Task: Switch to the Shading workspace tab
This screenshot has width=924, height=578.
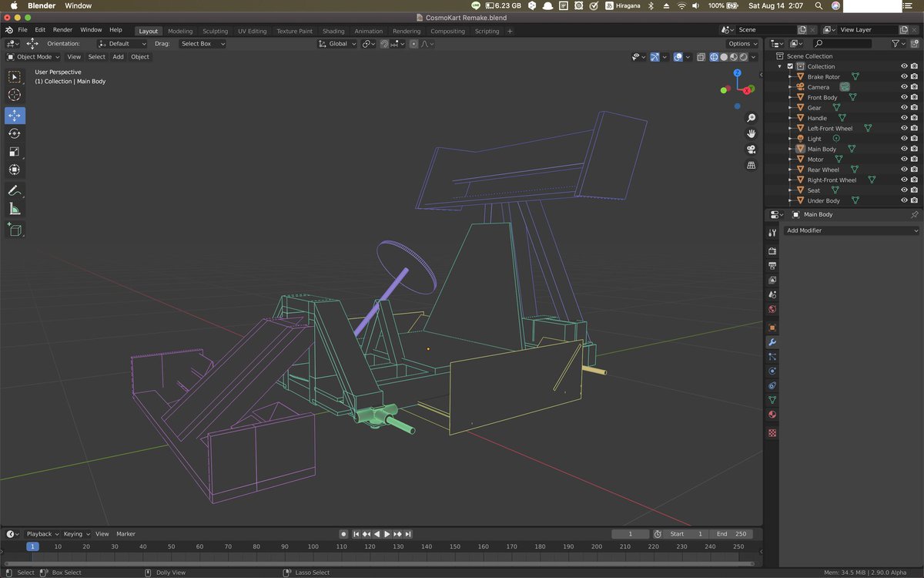Action: (x=333, y=32)
